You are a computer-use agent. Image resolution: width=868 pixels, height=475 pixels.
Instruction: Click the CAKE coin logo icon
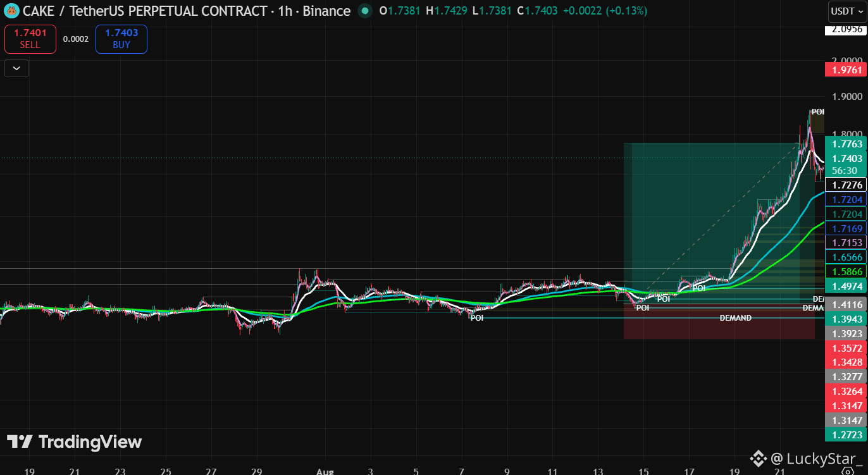11,11
